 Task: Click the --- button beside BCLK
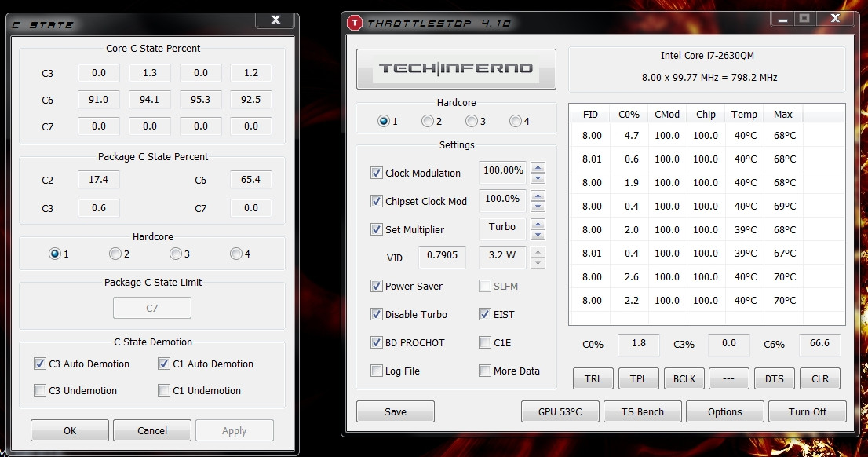pos(728,379)
